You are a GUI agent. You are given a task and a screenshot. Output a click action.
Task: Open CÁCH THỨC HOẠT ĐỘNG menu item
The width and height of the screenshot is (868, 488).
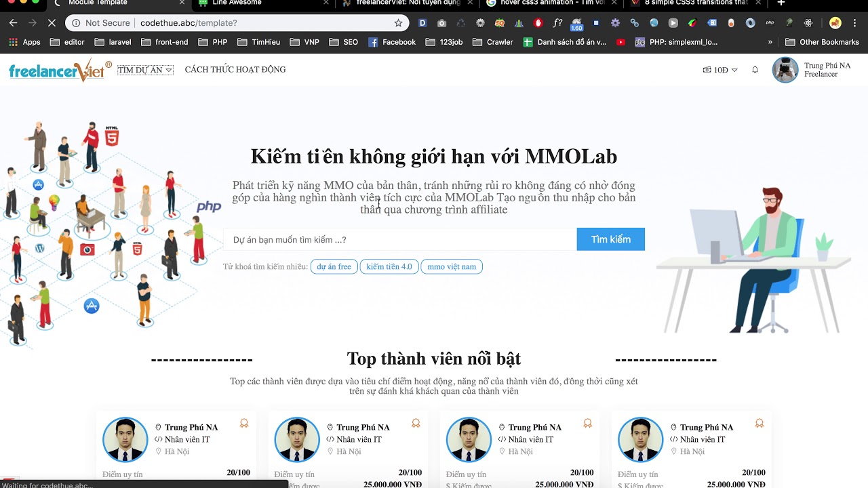tap(235, 70)
